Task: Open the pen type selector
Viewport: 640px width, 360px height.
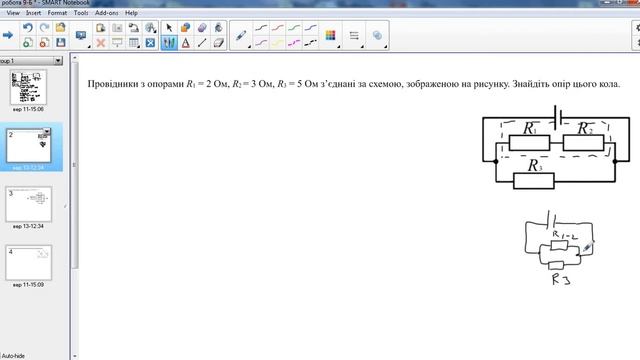Action: pos(241,36)
